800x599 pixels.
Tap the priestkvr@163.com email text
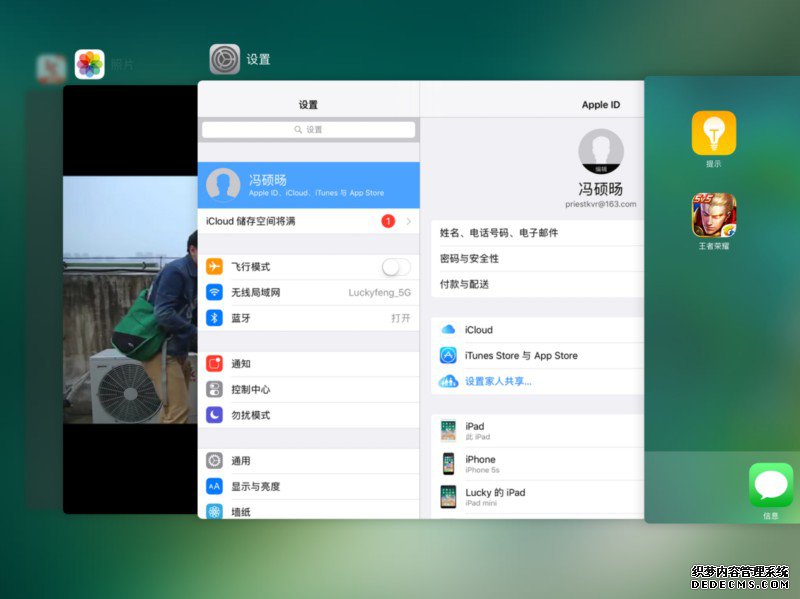[601, 204]
